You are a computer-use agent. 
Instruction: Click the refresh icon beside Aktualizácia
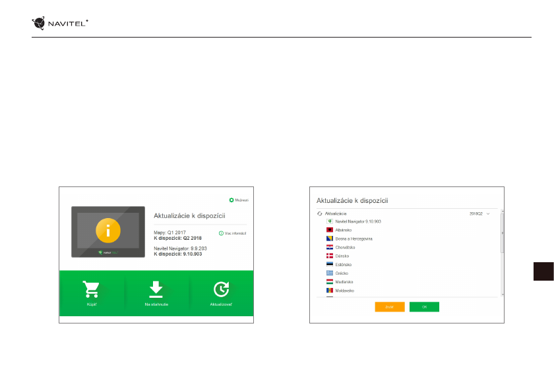point(320,213)
